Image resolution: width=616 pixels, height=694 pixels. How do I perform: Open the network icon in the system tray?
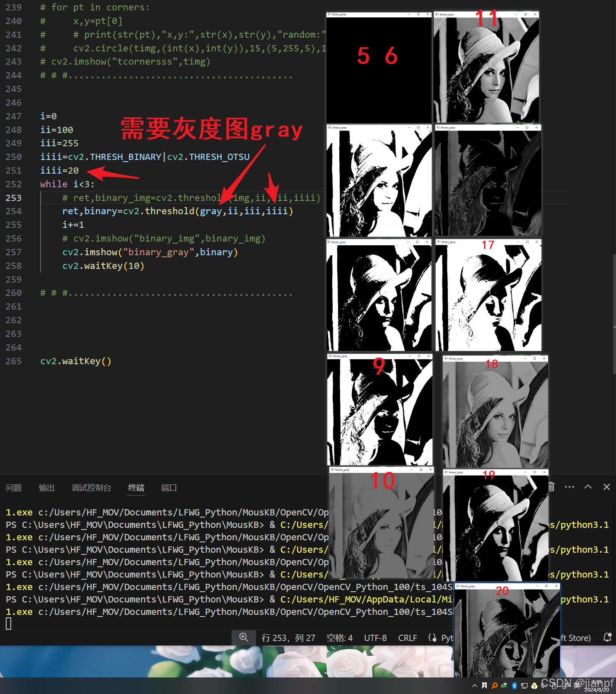[x=524, y=686]
